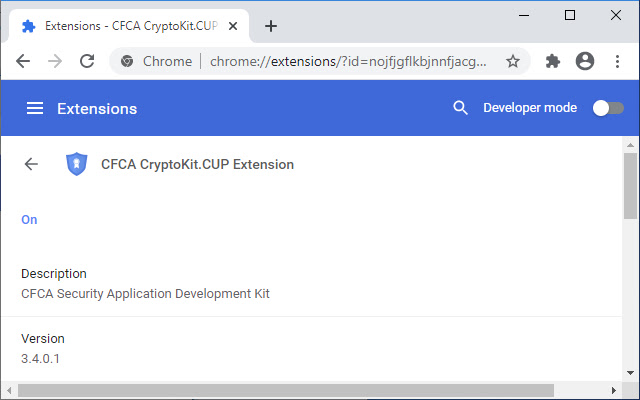Bookmark this page with the star icon
640x400 pixels.
[x=513, y=61]
